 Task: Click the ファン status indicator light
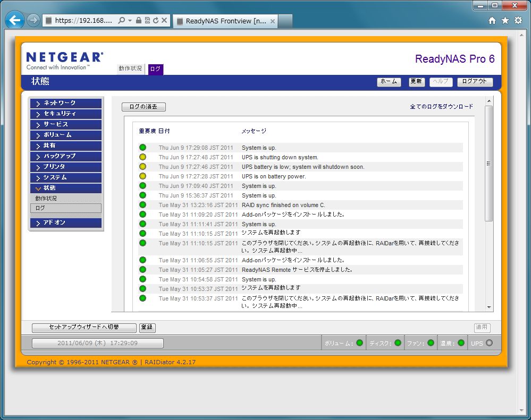(431, 343)
